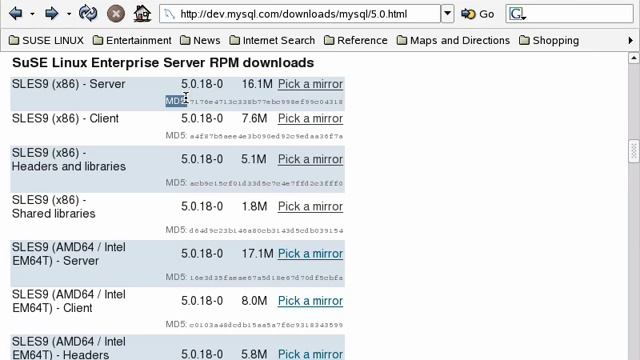640x360 pixels.
Task: Pick a mirror for x86 Shared libraries
Action: 310,207
